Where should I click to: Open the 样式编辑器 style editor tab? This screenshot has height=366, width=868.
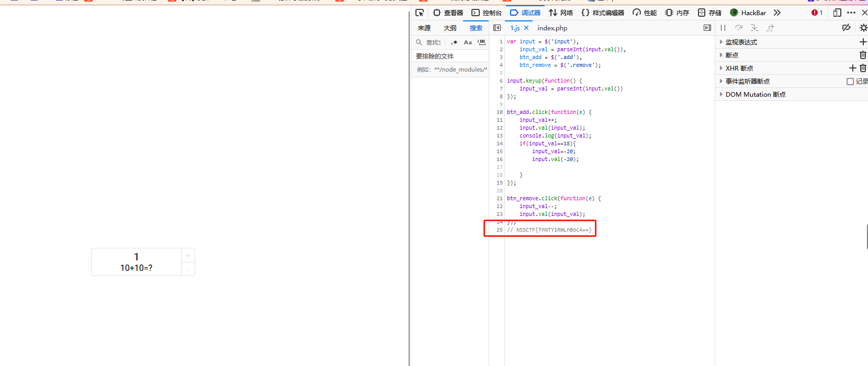(603, 13)
